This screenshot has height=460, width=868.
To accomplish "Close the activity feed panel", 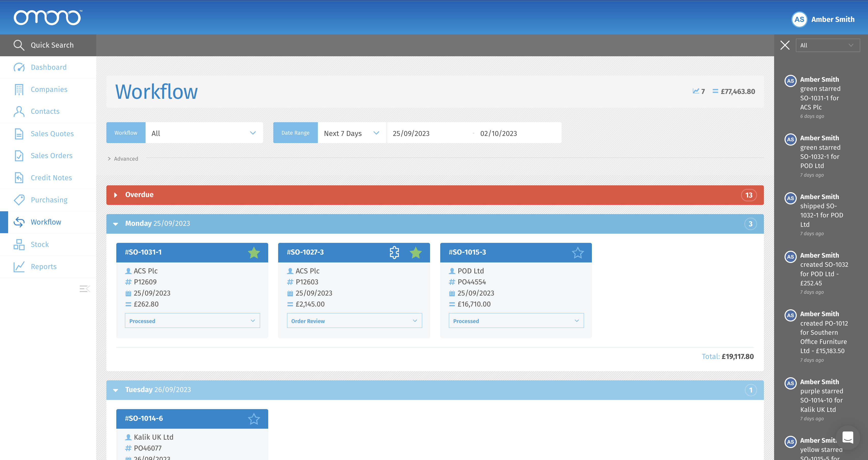I will (x=785, y=45).
